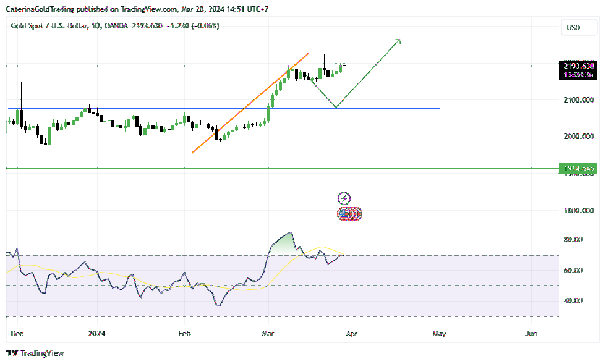The image size is (606, 364).
Task: Click the Dec date axis label
Action: point(17,334)
